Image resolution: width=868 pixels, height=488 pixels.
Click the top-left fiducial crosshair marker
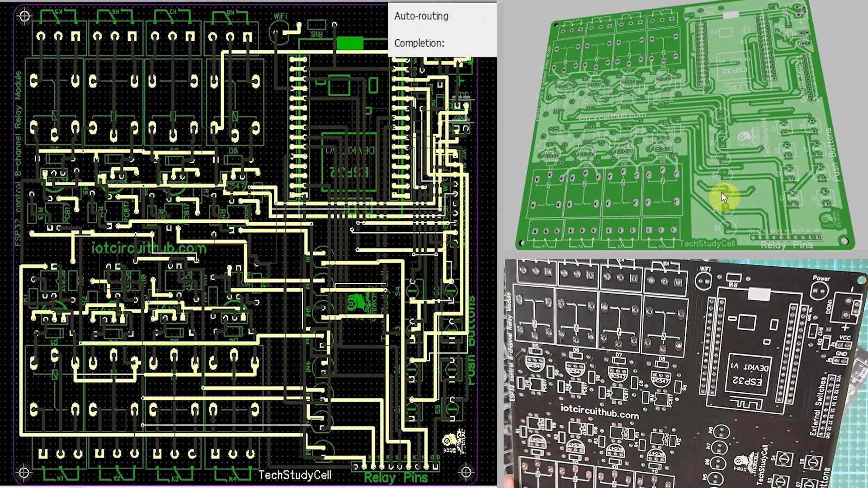24,17
